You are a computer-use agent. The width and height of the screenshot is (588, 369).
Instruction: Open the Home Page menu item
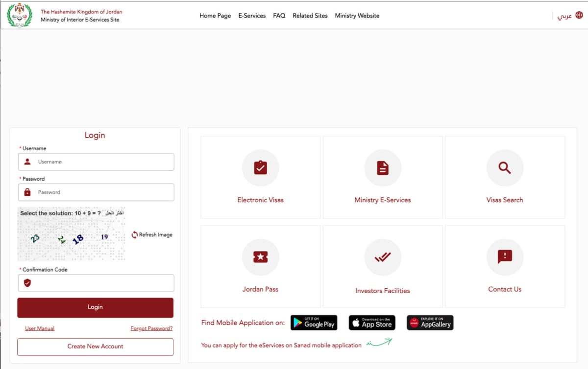[x=215, y=16]
